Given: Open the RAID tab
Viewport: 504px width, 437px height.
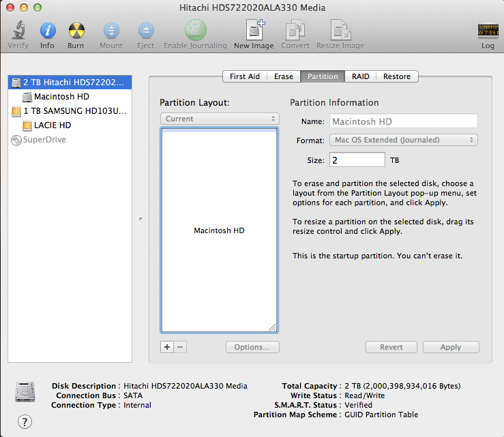Looking at the screenshot, I should click(360, 76).
